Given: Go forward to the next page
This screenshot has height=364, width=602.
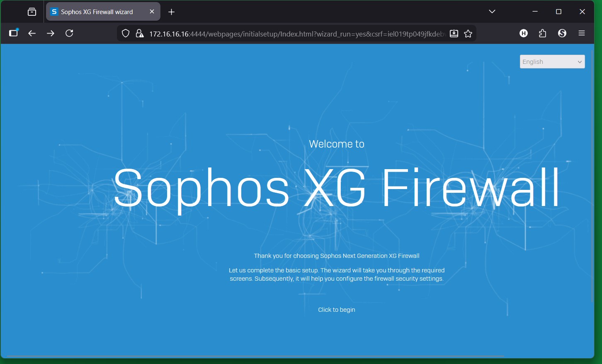Looking at the screenshot, I should (51, 33).
